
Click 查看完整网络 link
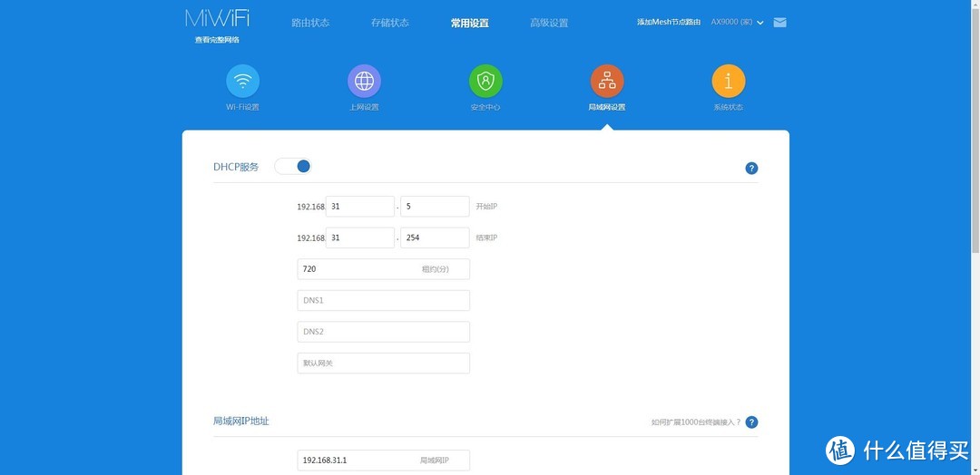pyautogui.click(x=217, y=40)
